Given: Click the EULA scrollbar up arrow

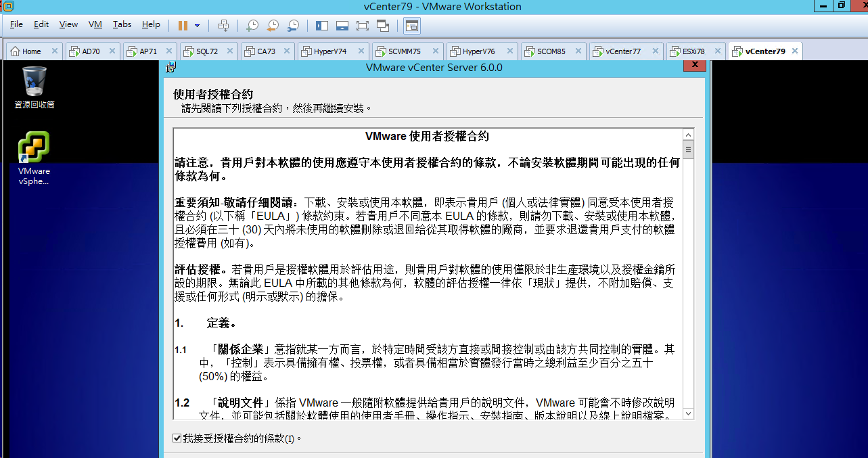Looking at the screenshot, I should pos(688,135).
